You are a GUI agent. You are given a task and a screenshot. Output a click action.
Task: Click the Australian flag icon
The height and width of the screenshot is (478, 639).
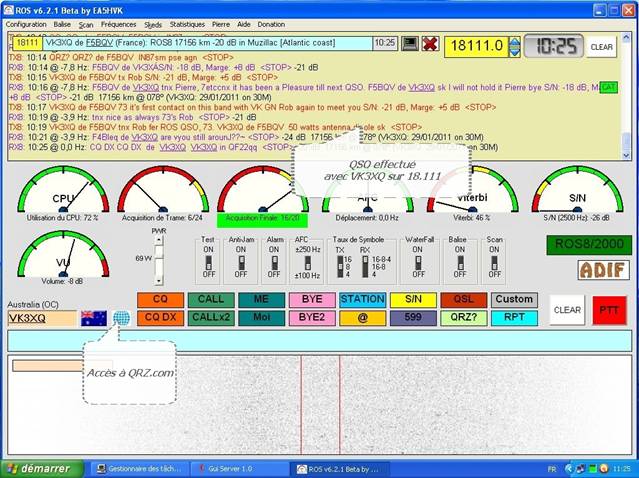[94, 318]
